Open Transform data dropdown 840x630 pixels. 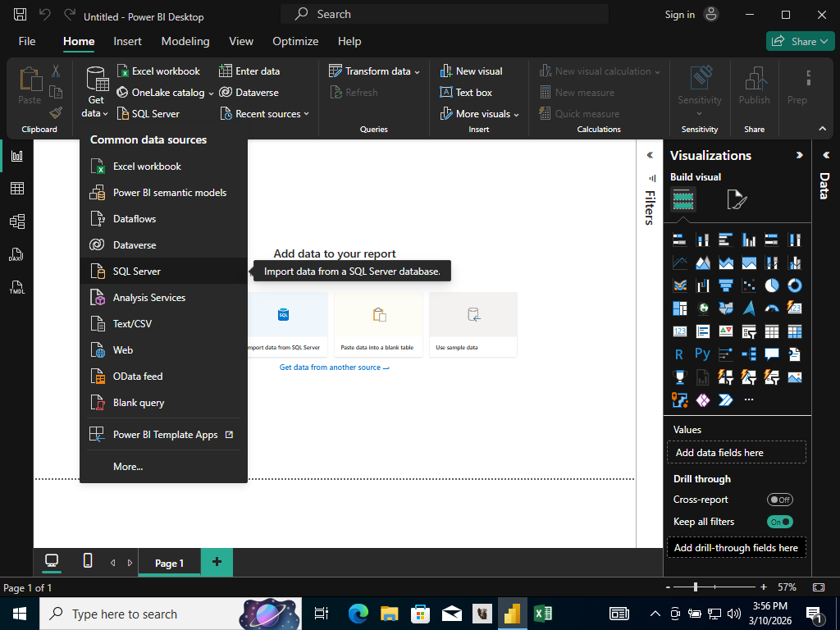point(374,71)
